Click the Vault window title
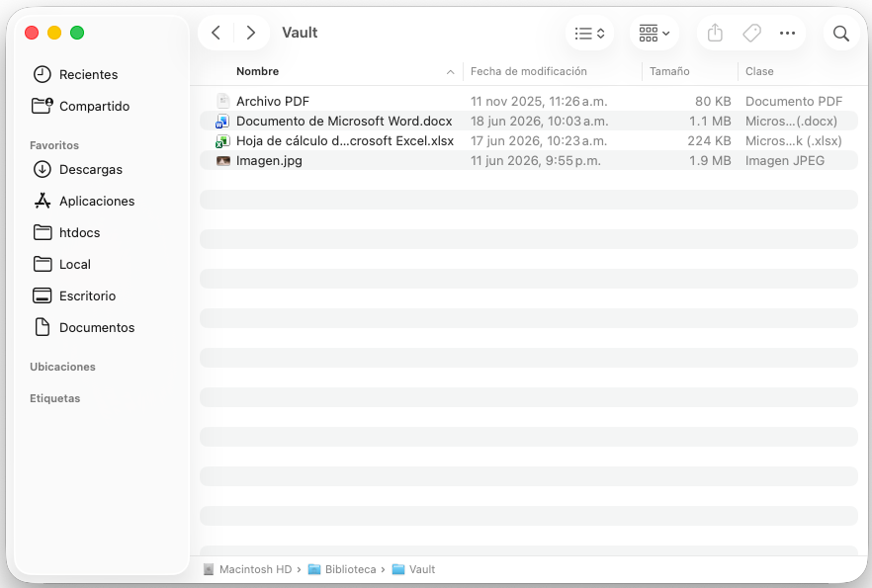The height and width of the screenshot is (588, 872). [x=300, y=33]
